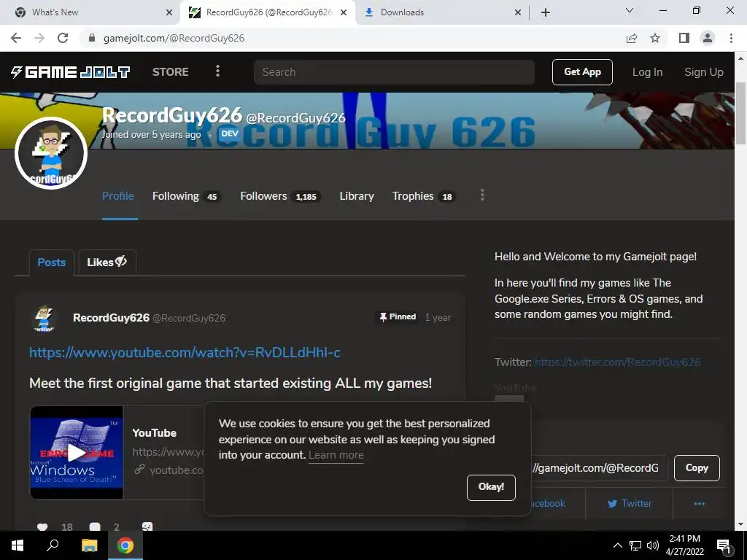Click the volume speaker tray icon
Image resolution: width=747 pixels, height=560 pixels.
click(653, 545)
